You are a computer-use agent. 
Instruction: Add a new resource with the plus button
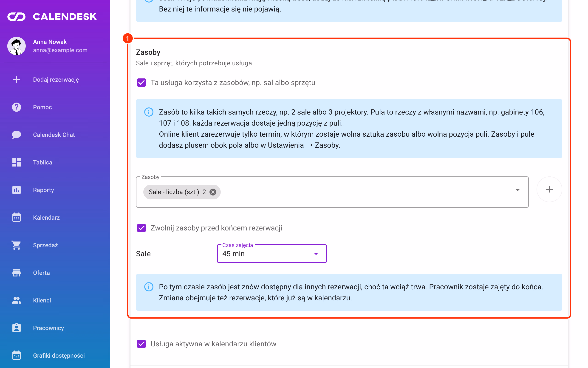click(549, 189)
